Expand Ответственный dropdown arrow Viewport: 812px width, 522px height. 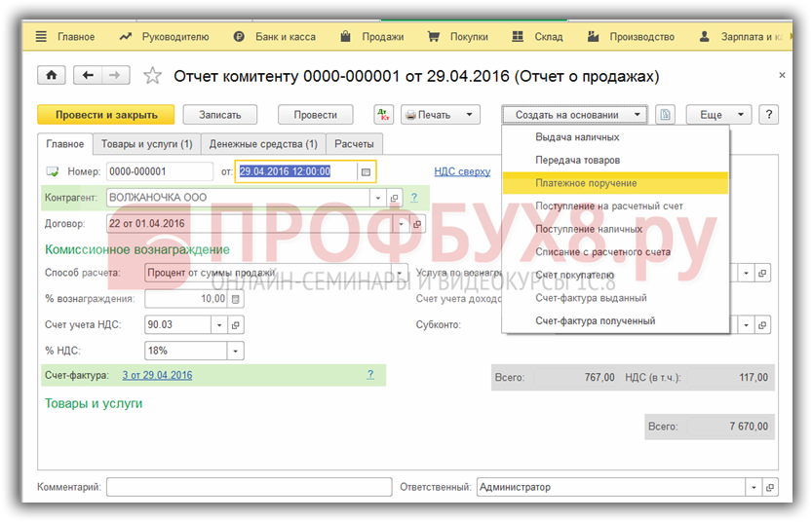click(754, 487)
